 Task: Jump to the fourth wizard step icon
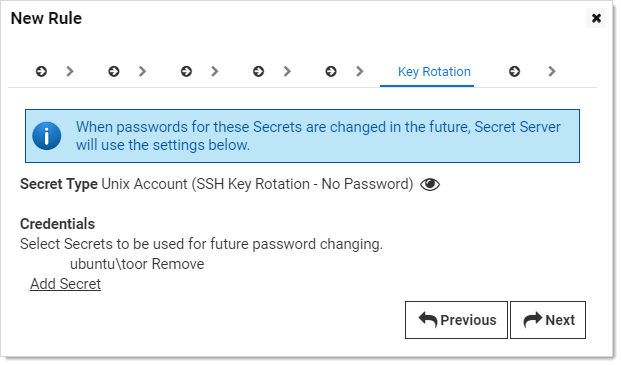point(259,72)
